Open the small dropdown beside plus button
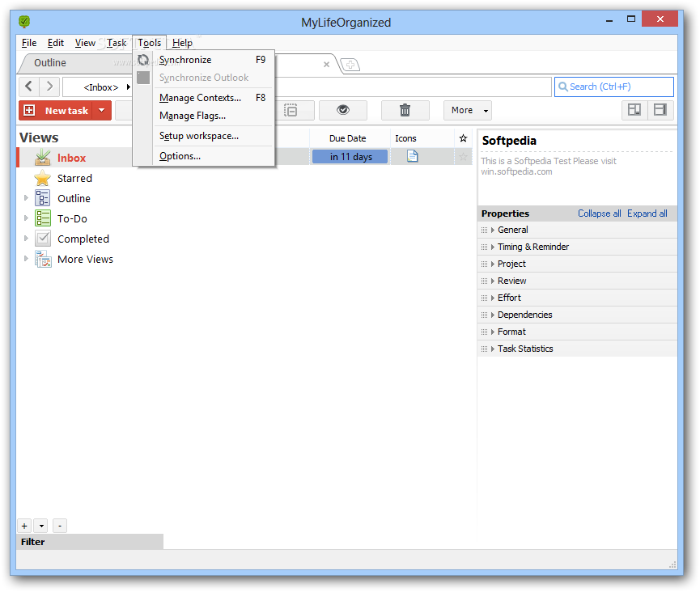The width and height of the screenshot is (700, 592). pos(41,526)
